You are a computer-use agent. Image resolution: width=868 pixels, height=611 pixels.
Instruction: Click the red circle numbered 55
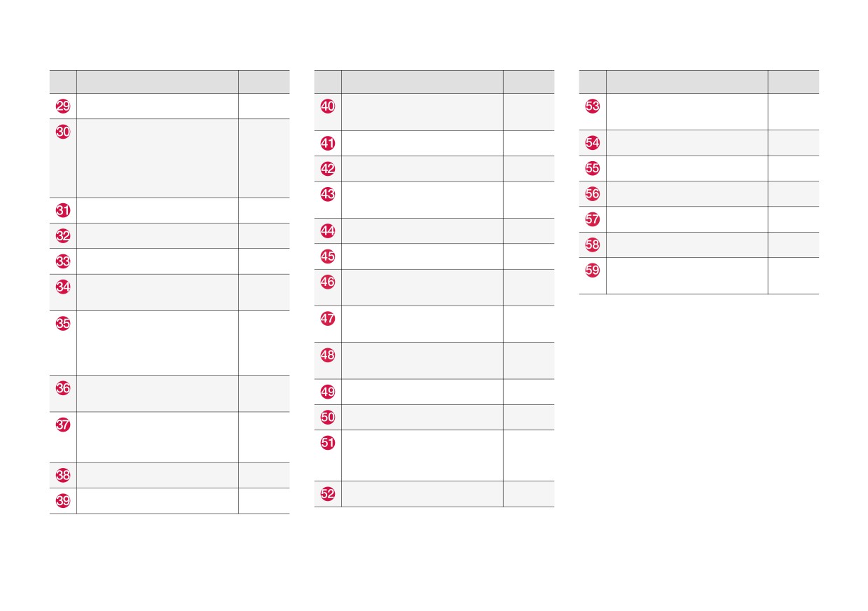(593, 168)
